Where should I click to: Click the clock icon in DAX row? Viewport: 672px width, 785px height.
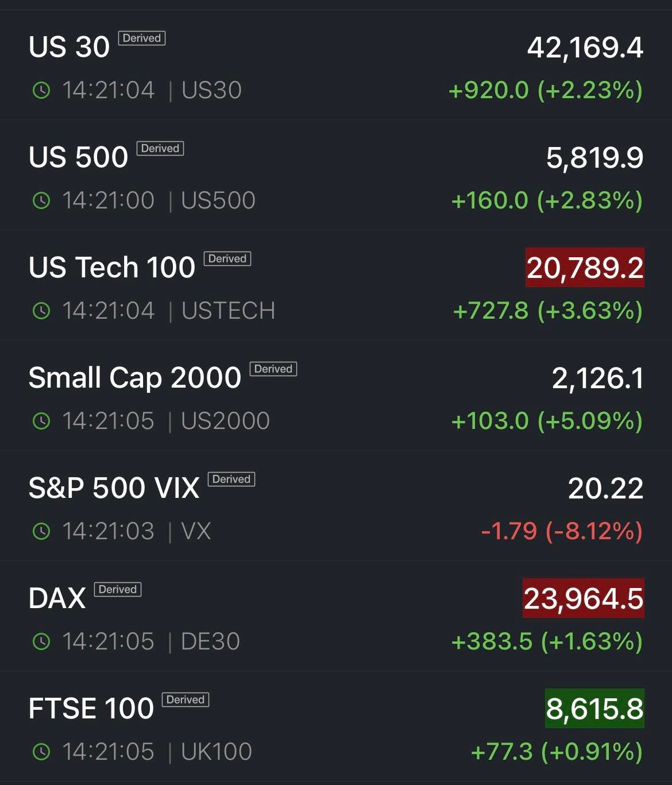point(41,641)
